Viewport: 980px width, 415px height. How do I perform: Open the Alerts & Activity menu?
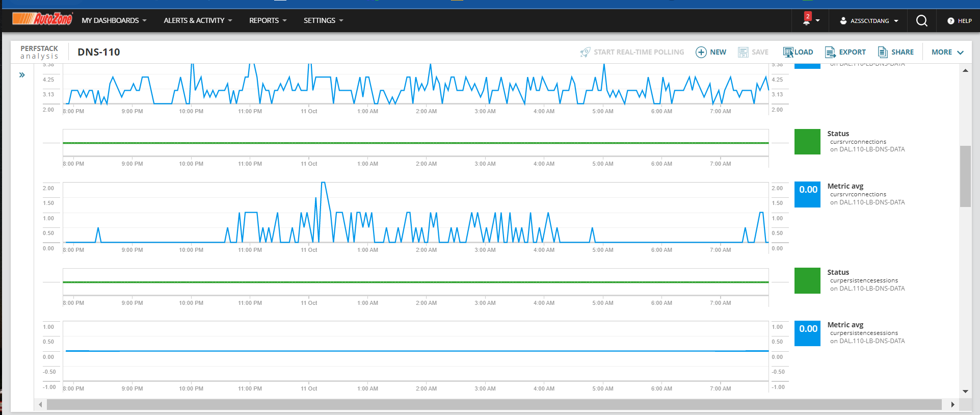click(x=198, y=20)
